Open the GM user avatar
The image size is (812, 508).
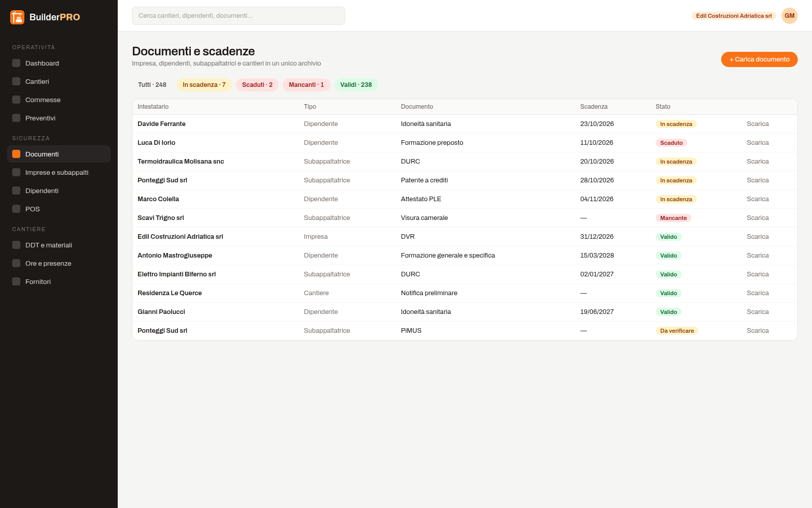790,16
